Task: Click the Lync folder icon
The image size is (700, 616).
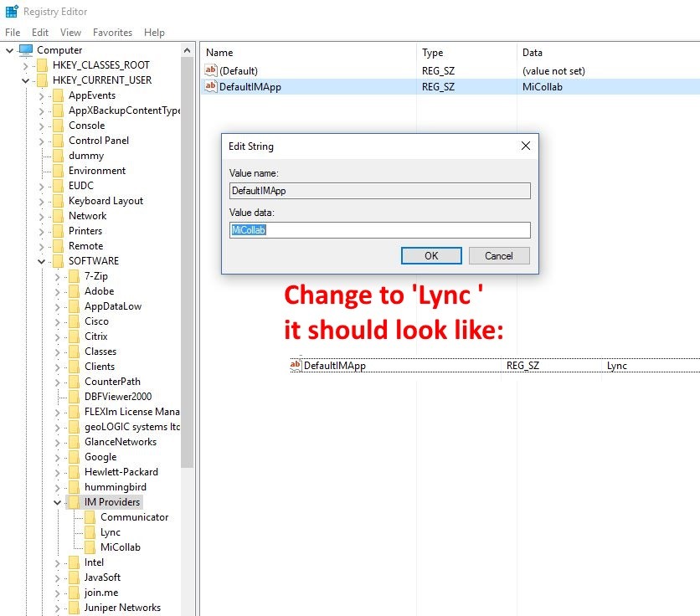Action: [x=90, y=532]
